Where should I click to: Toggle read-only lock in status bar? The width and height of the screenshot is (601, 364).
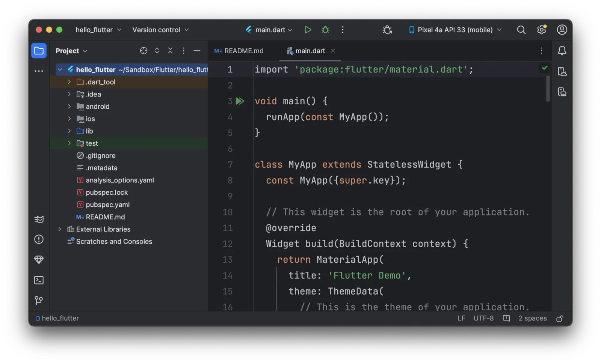point(560,318)
